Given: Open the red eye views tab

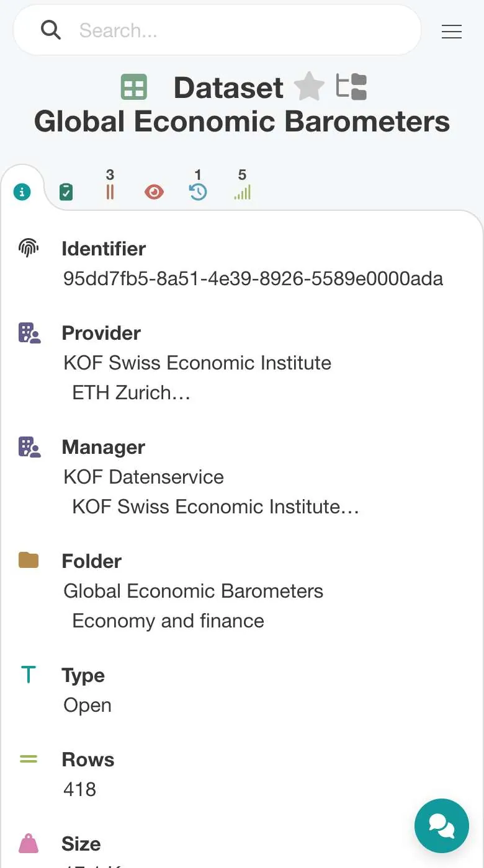Looking at the screenshot, I should [x=154, y=192].
